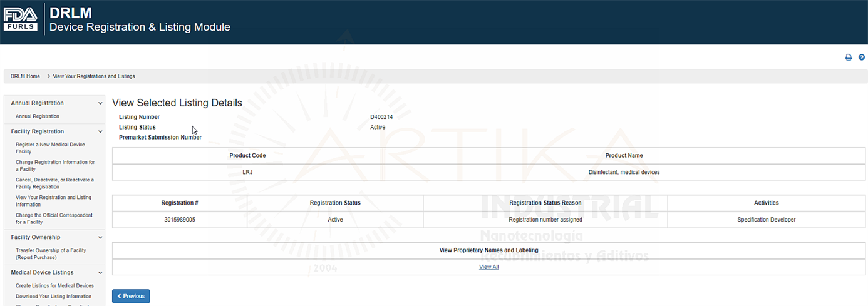Select Create Listings for Medical Devices
Image resolution: width=868 pixels, height=306 pixels.
(x=54, y=286)
